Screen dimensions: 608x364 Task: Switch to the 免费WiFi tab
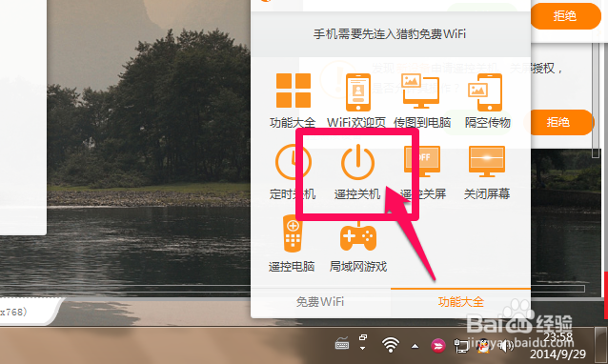pyautogui.click(x=320, y=302)
